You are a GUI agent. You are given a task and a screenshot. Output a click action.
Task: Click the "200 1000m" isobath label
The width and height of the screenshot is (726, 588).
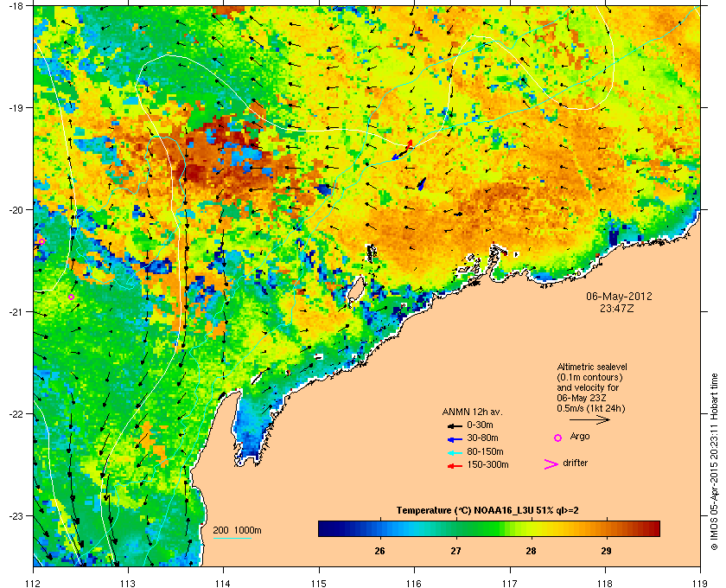pos(237,531)
